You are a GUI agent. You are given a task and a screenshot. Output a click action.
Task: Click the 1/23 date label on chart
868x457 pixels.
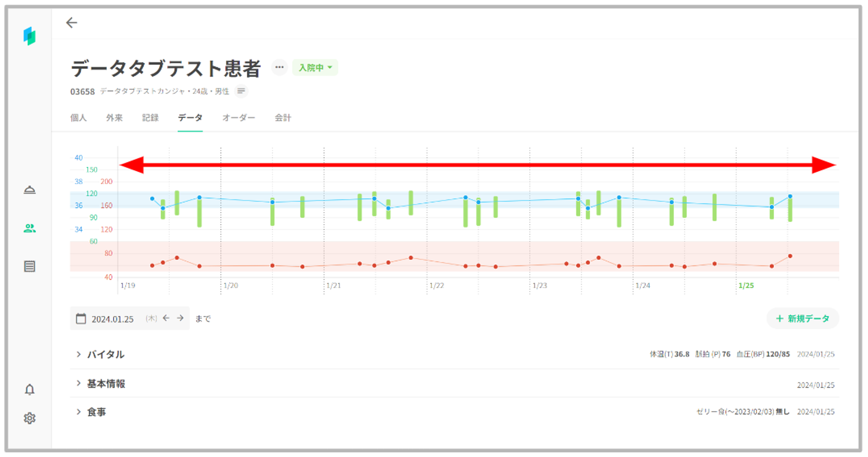pyautogui.click(x=540, y=285)
